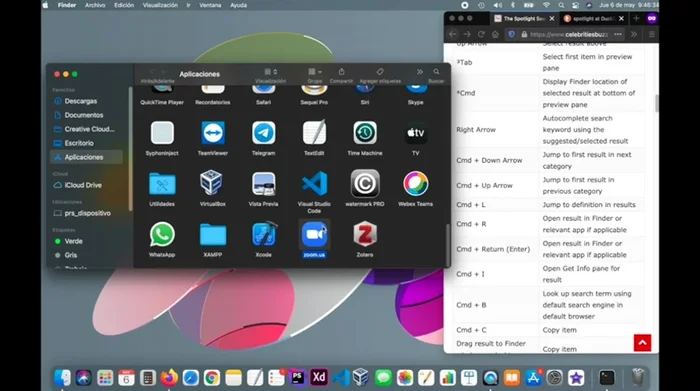Click the red scroll-to-top button
This screenshot has height=391, width=700.
point(642,343)
